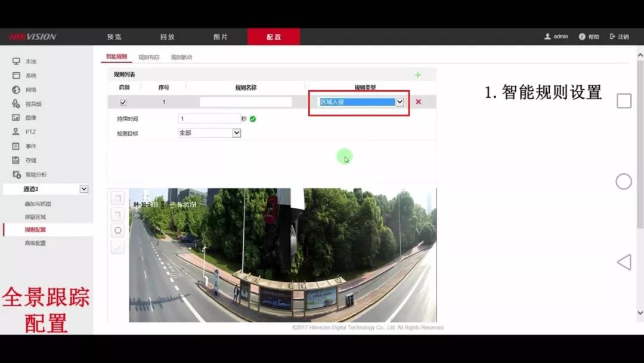Click the green plus add rule icon
This screenshot has height=363, width=644.
417,75
